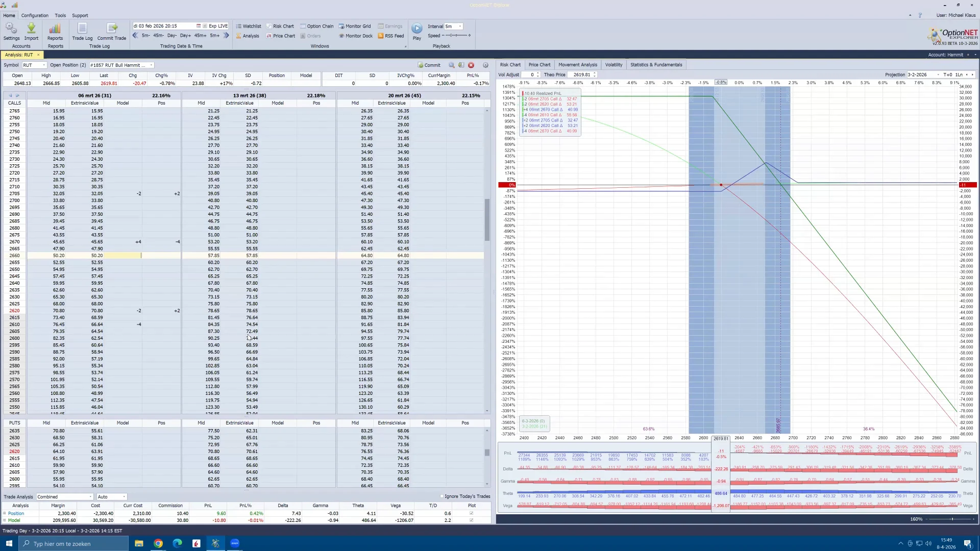Start playback with the Play button
Viewport: 980px width, 551px height.
pyautogui.click(x=417, y=31)
